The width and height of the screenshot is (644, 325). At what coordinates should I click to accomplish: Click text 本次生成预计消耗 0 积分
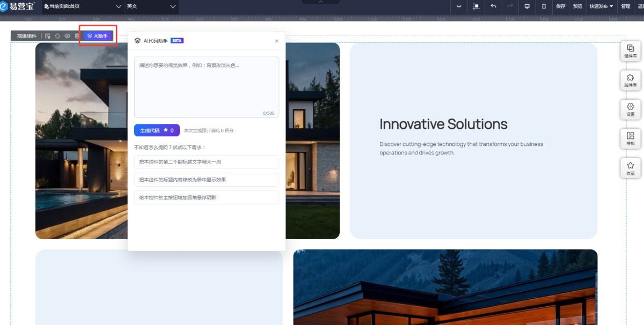(209, 130)
